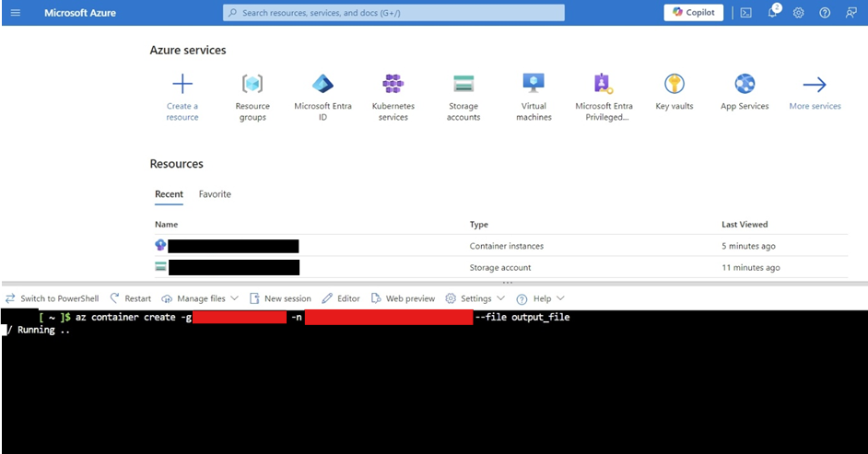The height and width of the screenshot is (454, 868).
Task: Open Microsoft Entra ID service
Action: click(x=323, y=85)
